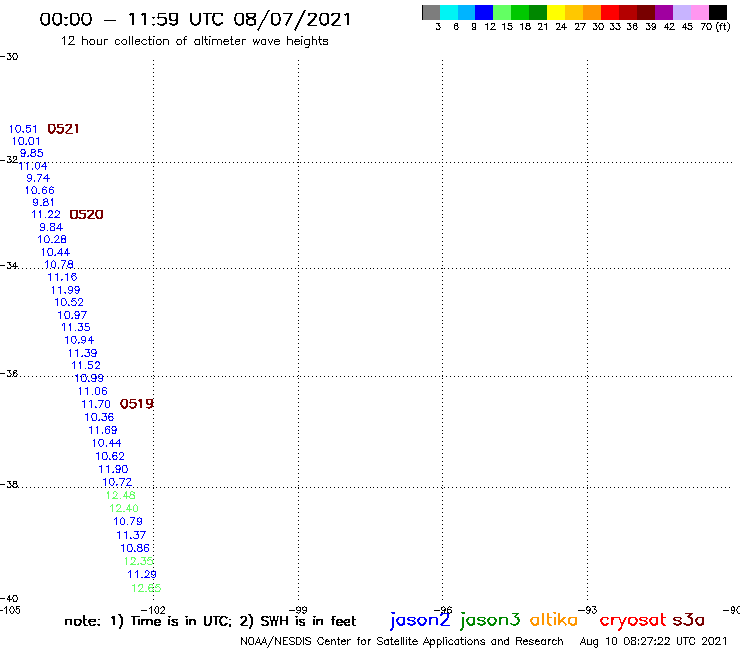The height and width of the screenshot is (650, 740).
Task: Click the wave height value 11.16
Action: tap(62, 278)
